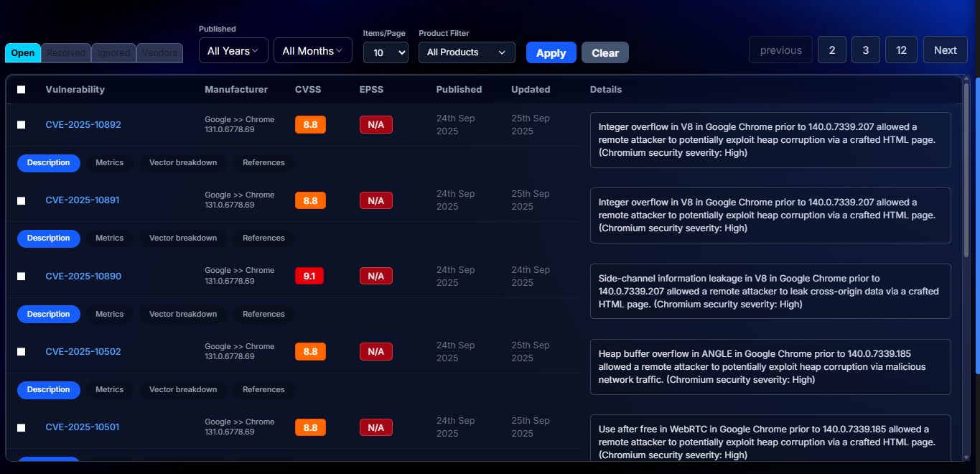Viewport: 980px width, 474px height.
Task: Click the Next page button
Action: pyautogui.click(x=945, y=50)
